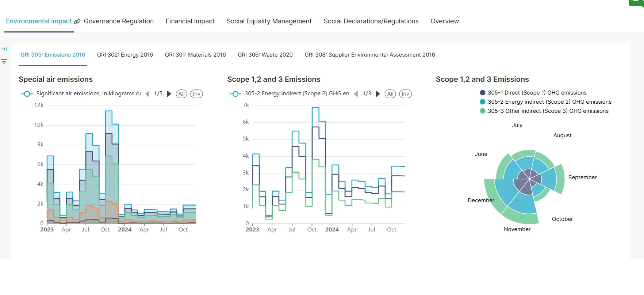Click the green chat icon at top right
Image resolution: width=644 pixels, height=295 pixels.
636,2
